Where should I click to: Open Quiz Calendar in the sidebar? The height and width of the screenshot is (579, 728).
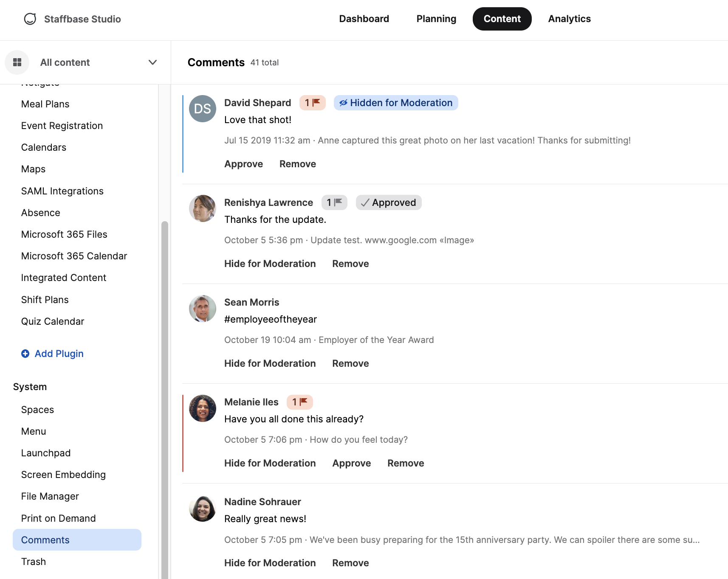pos(53,321)
